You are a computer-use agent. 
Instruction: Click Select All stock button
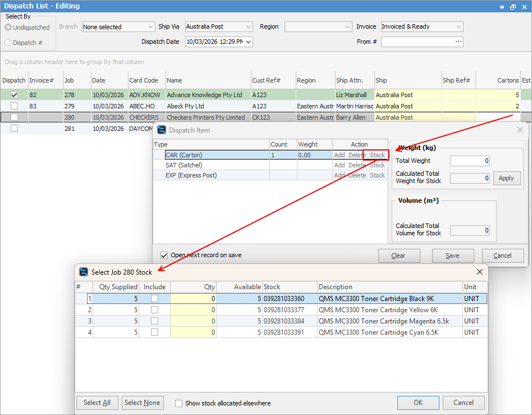(x=97, y=403)
